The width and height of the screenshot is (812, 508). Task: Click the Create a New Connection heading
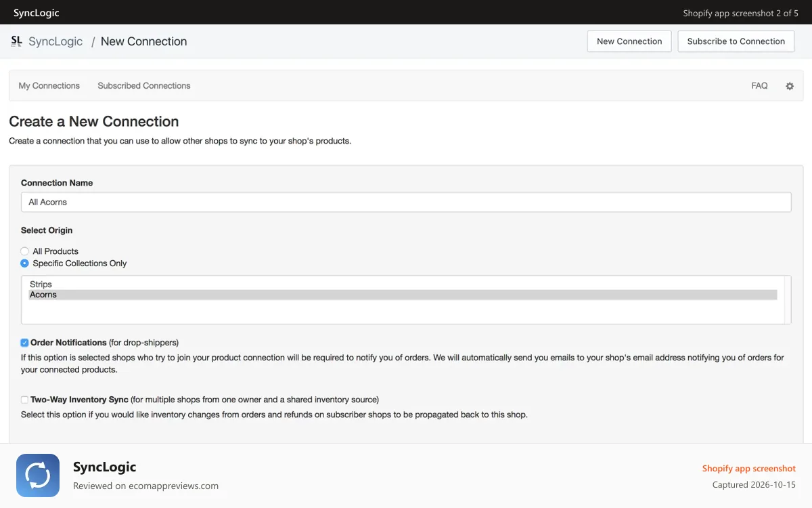[x=94, y=122]
